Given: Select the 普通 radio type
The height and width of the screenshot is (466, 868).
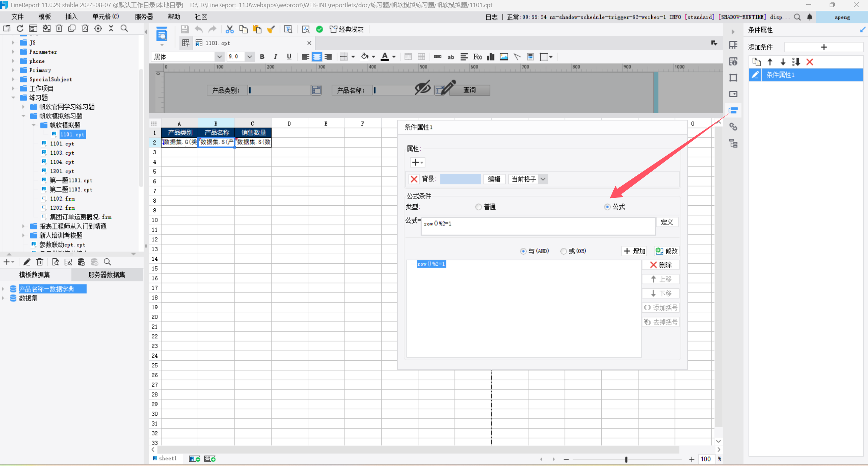Looking at the screenshot, I should [478, 207].
